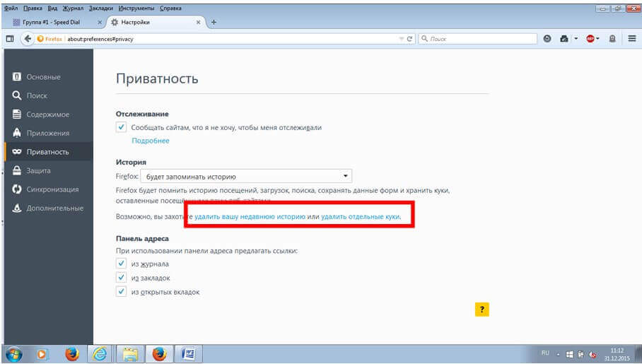Open Microsoft Word from the taskbar
The width and height of the screenshot is (642, 364).
click(x=189, y=353)
